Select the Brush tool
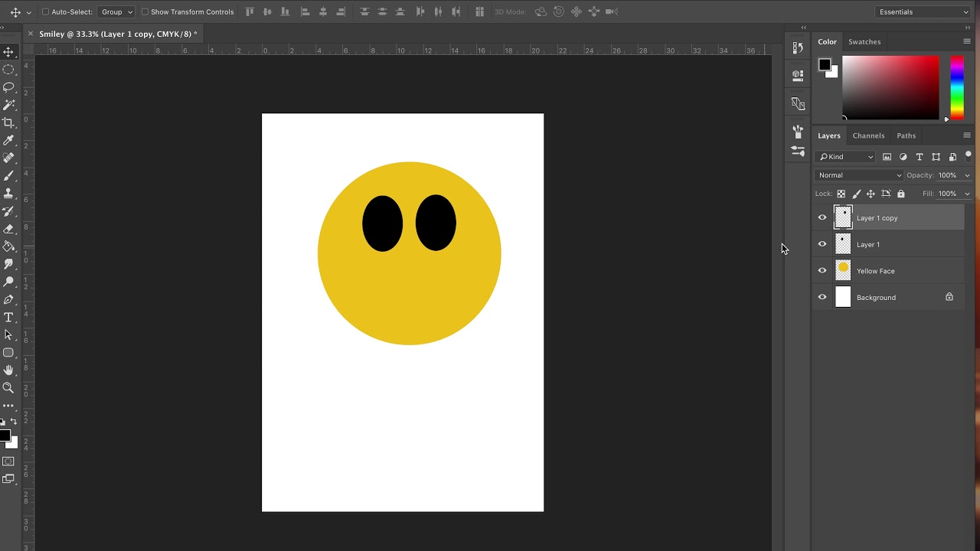Screen dimensions: 980x551 coord(8,175)
